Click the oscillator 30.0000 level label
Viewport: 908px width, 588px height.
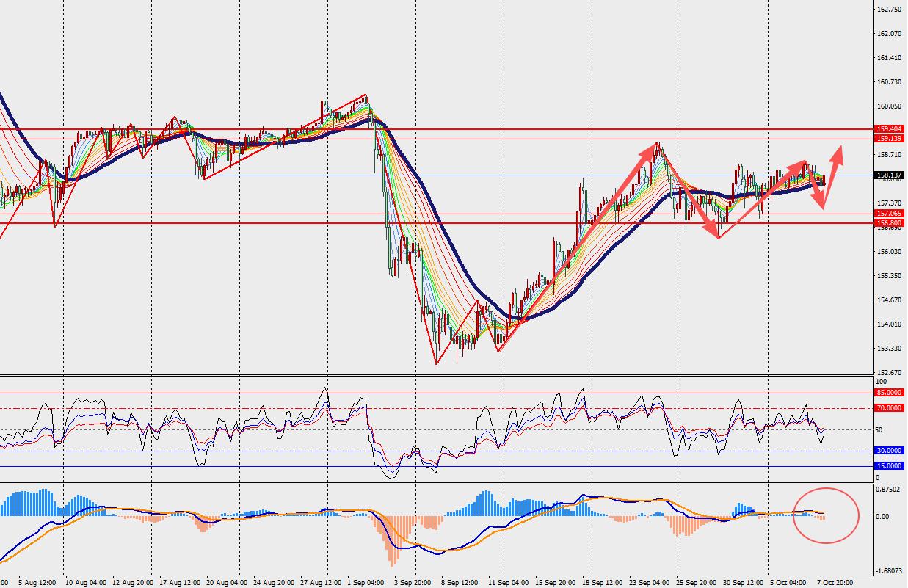[889, 451]
